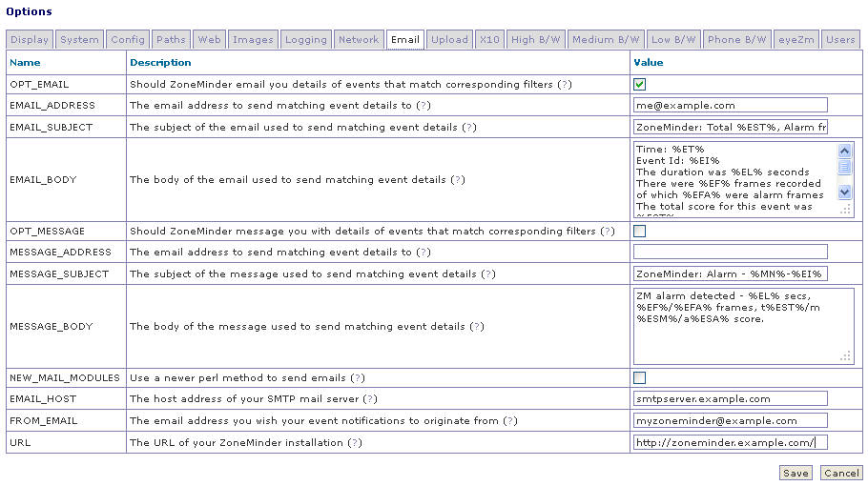
Task: Open help link for OPT_MESSAGE
Action: pyautogui.click(x=608, y=232)
